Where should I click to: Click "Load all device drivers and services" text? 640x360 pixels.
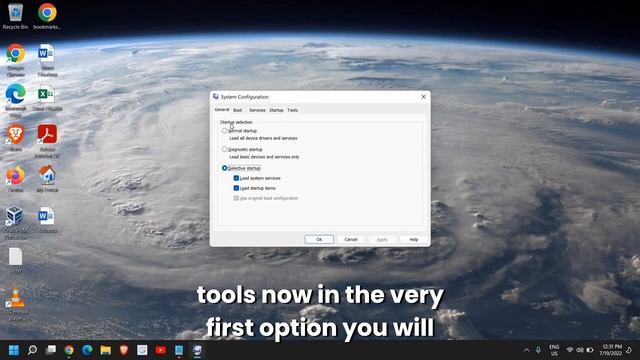[x=263, y=138]
